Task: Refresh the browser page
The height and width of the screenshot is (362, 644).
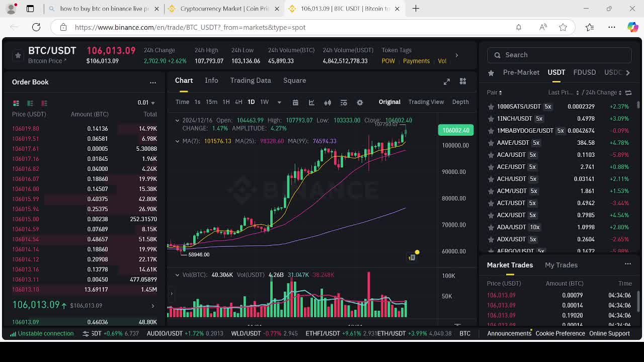Action: 36,27
